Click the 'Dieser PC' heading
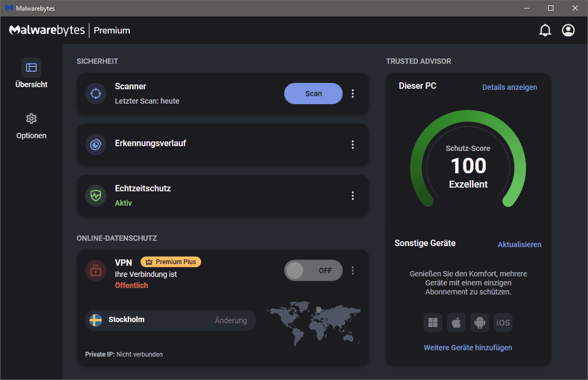 [x=417, y=86]
